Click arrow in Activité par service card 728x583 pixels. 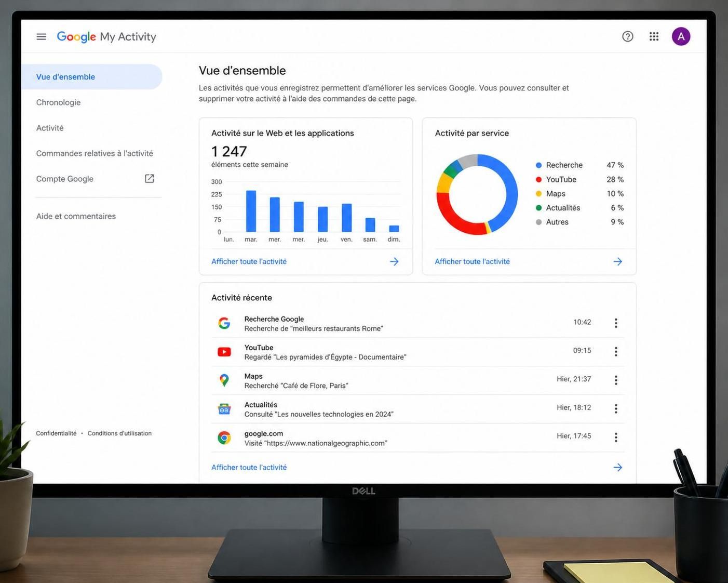pos(617,261)
